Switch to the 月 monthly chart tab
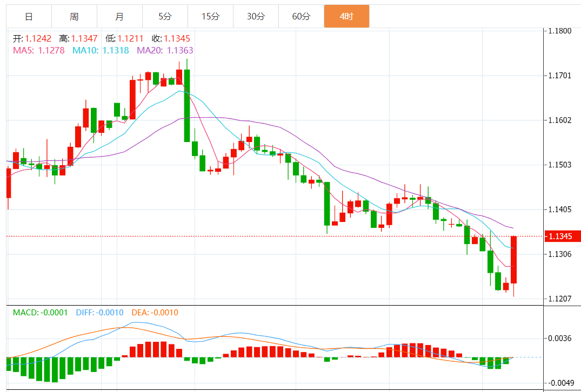The height and width of the screenshot is (392, 581). click(119, 16)
